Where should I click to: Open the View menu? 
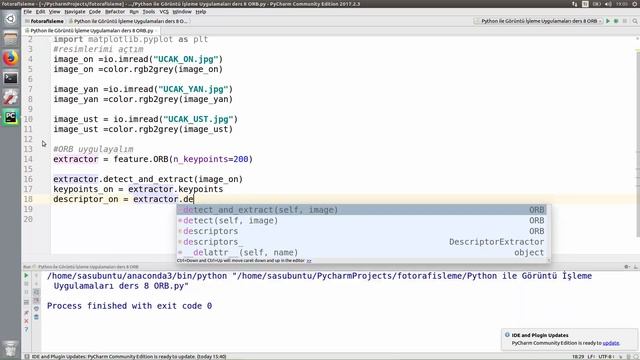(54, 12)
